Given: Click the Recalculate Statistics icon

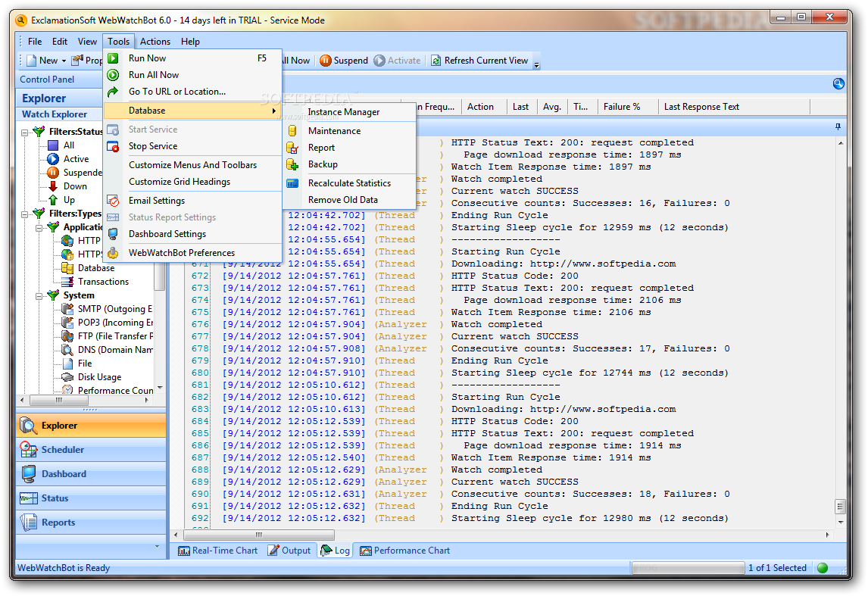Looking at the screenshot, I should [292, 183].
